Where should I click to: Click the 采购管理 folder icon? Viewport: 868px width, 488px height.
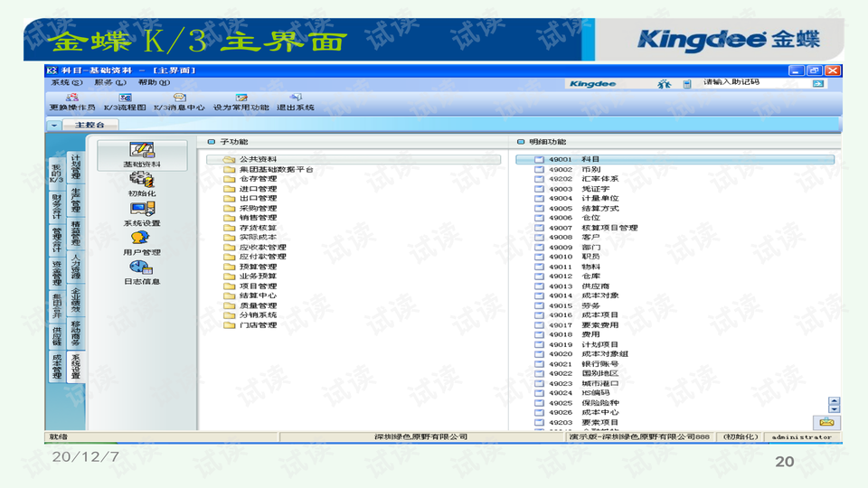[x=229, y=208]
